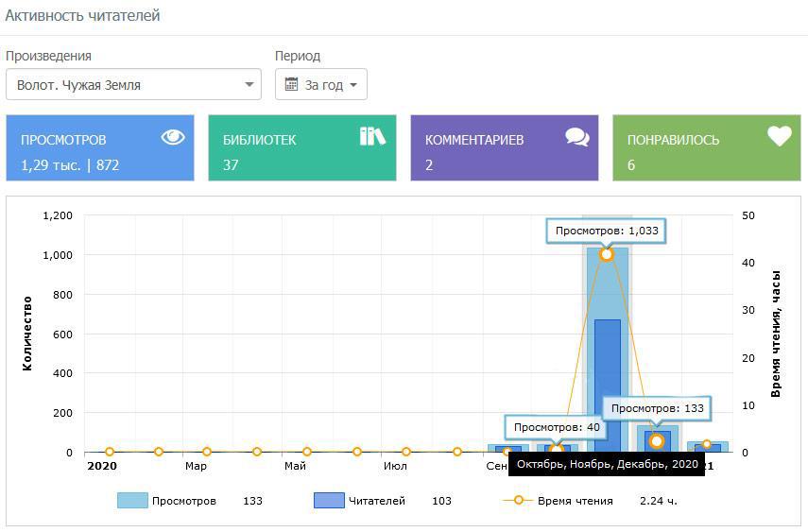Select the green Библиотек stats card
The height and width of the screenshot is (532, 808).
tap(302, 148)
